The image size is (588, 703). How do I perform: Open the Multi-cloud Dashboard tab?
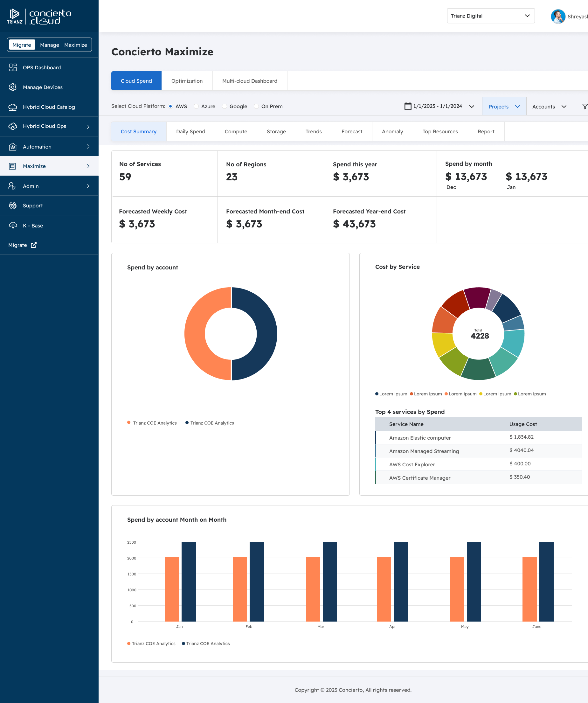[250, 81]
